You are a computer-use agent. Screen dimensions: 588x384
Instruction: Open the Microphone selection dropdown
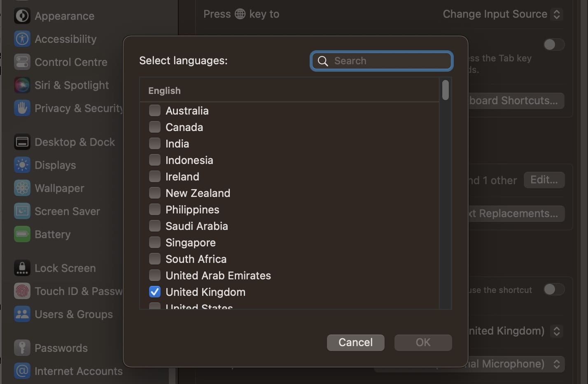click(x=556, y=364)
